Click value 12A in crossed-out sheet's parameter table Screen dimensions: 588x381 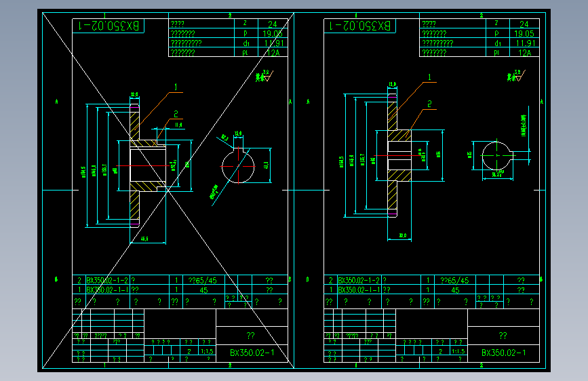click(x=273, y=52)
